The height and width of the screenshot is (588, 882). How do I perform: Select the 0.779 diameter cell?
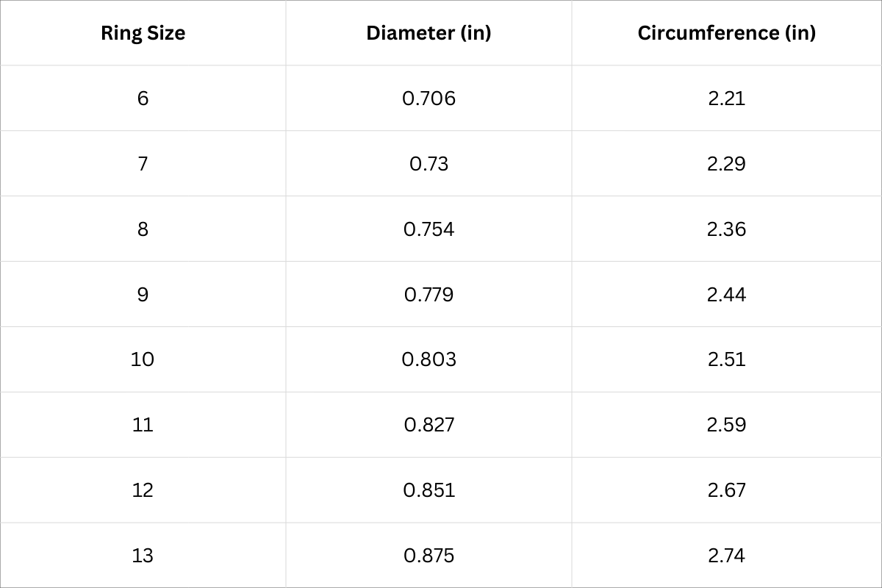[429, 295]
